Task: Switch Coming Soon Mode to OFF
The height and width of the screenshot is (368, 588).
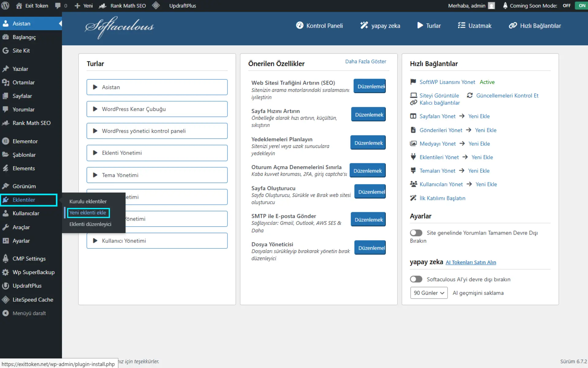Action: (x=567, y=6)
